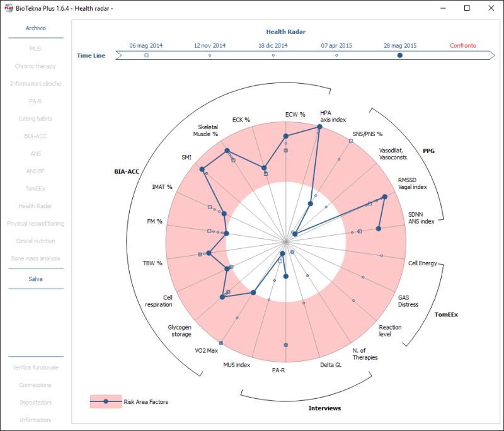Select the 18 dic 2014 timeline marker
The image size is (504, 431).
point(273,55)
